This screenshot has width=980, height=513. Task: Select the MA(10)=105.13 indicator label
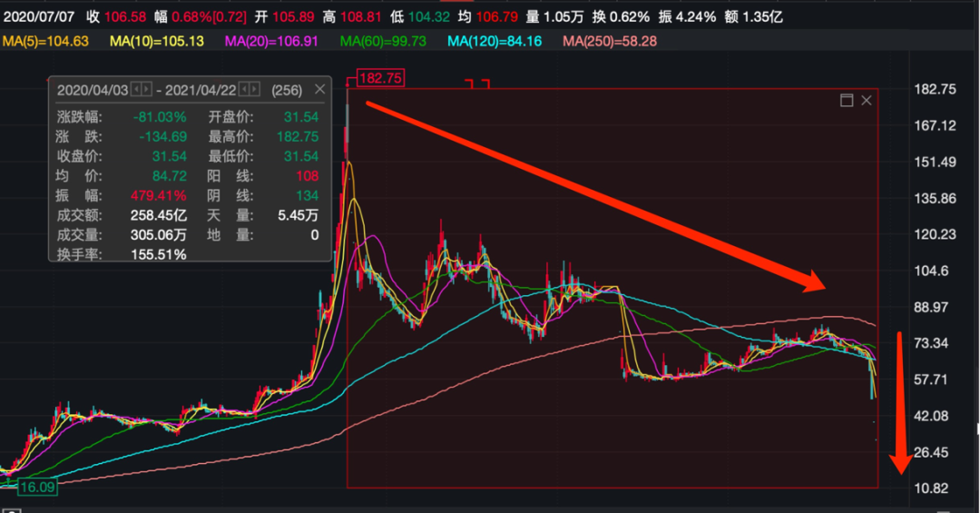point(157,41)
